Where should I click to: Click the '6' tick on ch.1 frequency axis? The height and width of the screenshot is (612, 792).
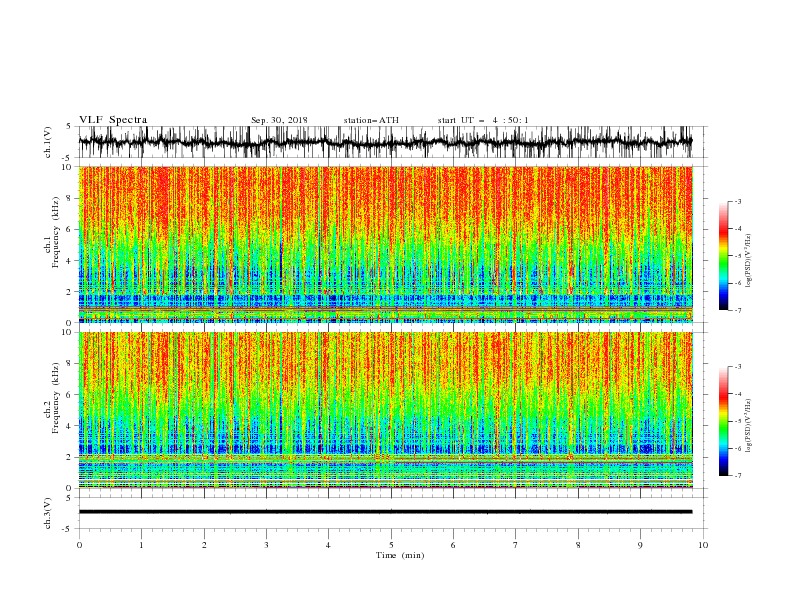click(x=69, y=229)
